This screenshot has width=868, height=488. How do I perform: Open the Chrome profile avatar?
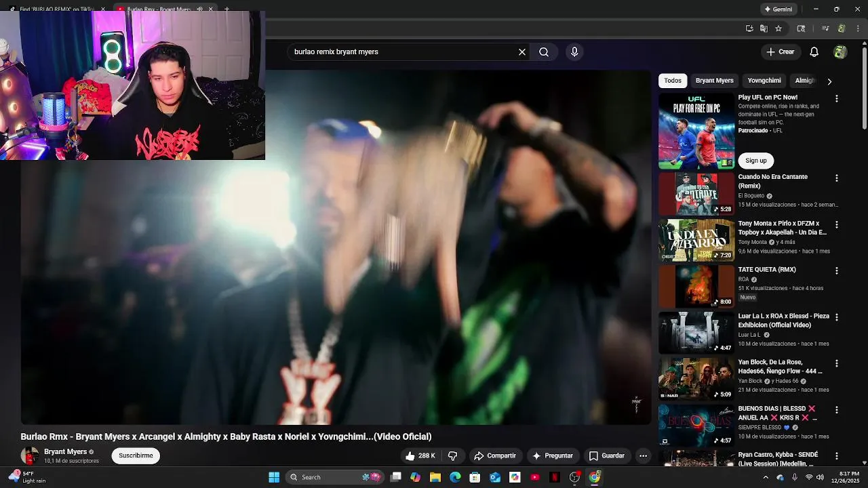click(x=842, y=28)
